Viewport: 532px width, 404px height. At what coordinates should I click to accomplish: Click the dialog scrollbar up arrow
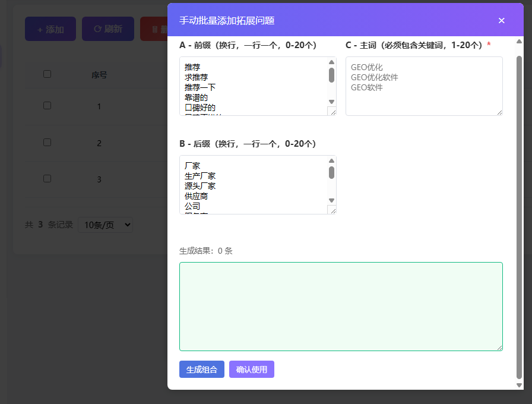point(519,42)
